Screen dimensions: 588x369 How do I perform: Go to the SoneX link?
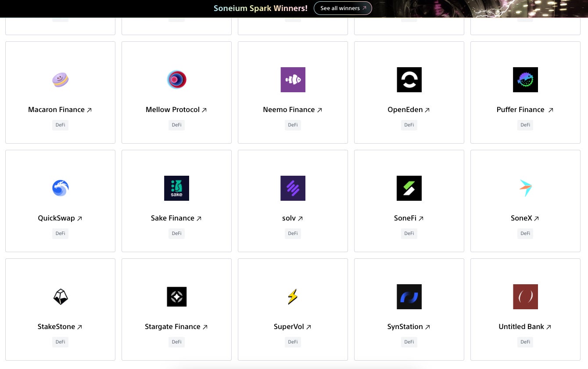(525, 218)
